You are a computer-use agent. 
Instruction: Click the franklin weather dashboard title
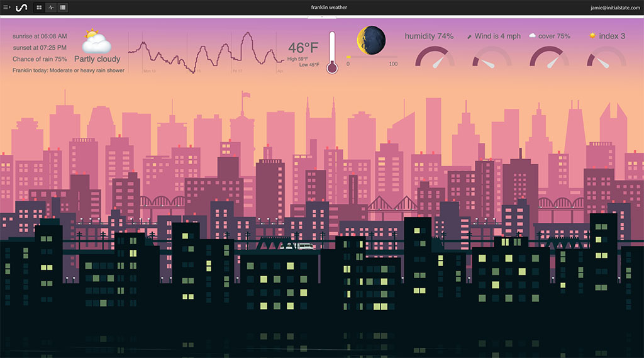coord(329,8)
